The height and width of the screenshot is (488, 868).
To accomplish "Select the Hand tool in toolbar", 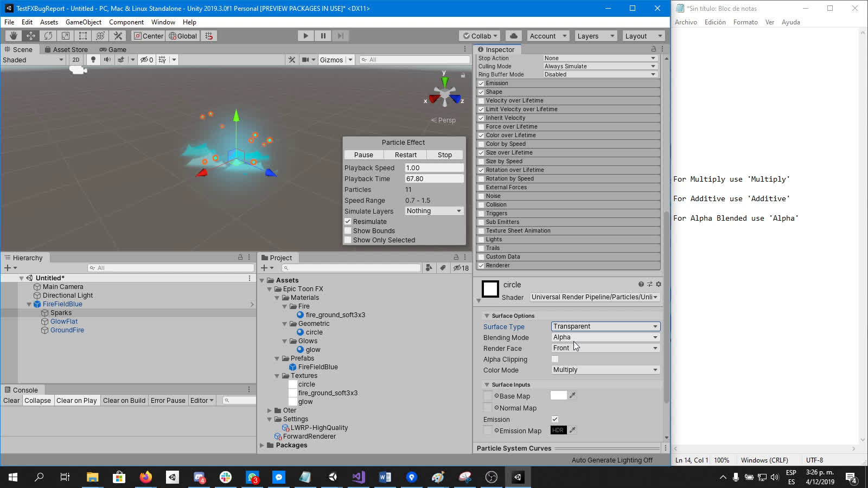I will 14,36.
